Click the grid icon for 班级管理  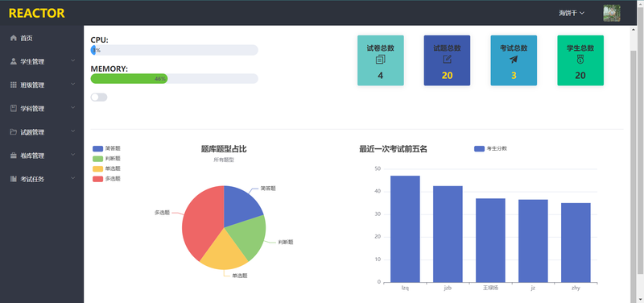click(x=14, y=85)
